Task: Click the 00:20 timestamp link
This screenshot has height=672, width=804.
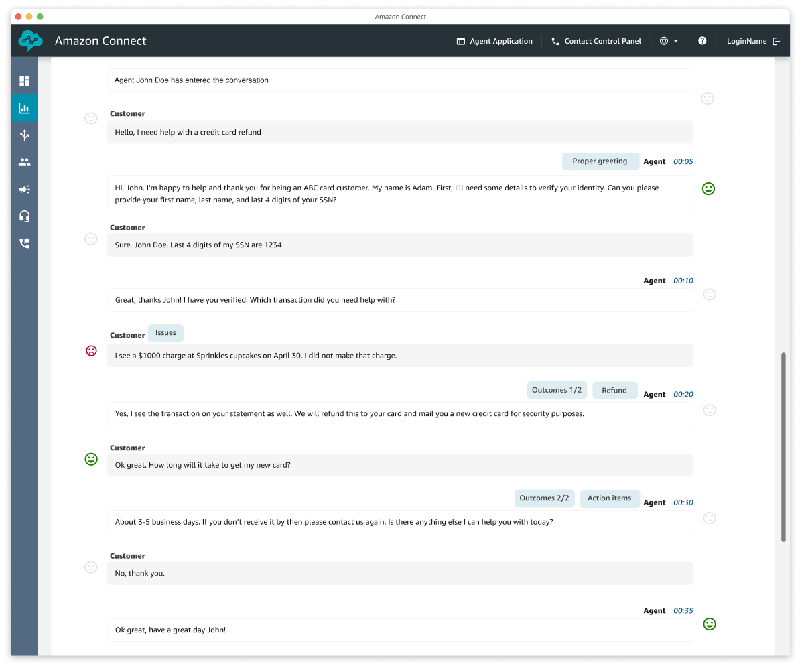Action: (683, 394)
